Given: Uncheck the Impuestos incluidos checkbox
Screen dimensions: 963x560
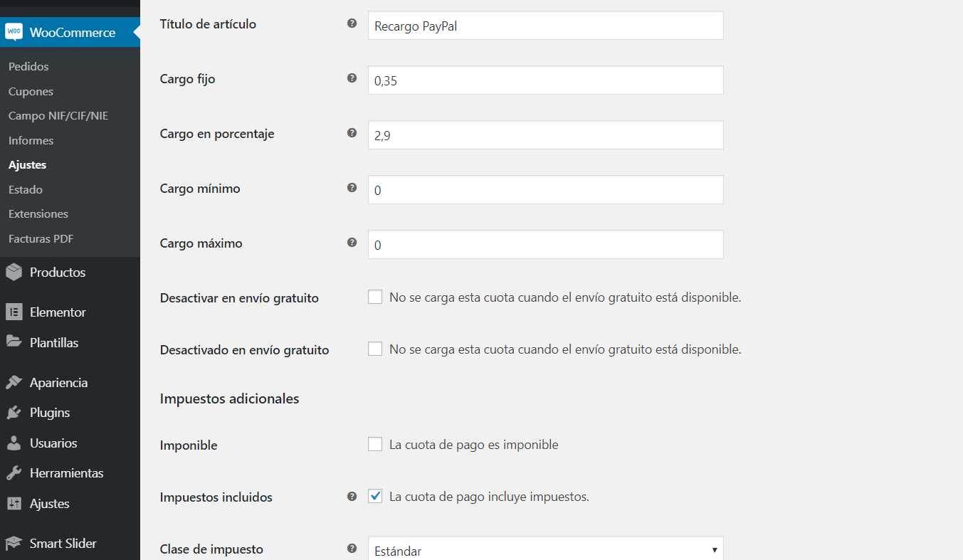Looking at the screenshot, I should click(375, 497).
